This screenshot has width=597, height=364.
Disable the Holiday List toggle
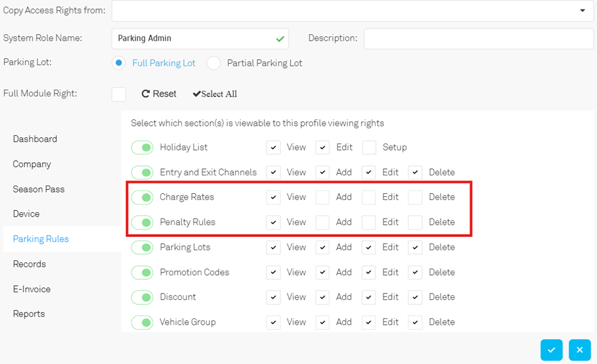[142, 147]
